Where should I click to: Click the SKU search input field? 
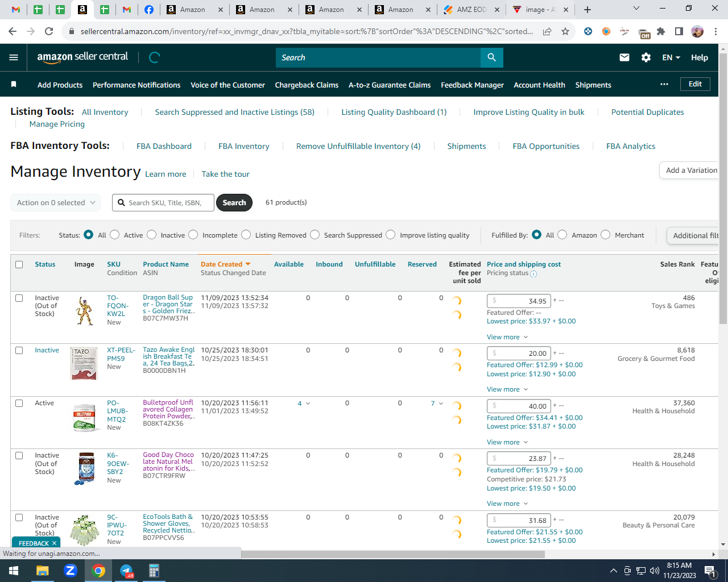163,203
